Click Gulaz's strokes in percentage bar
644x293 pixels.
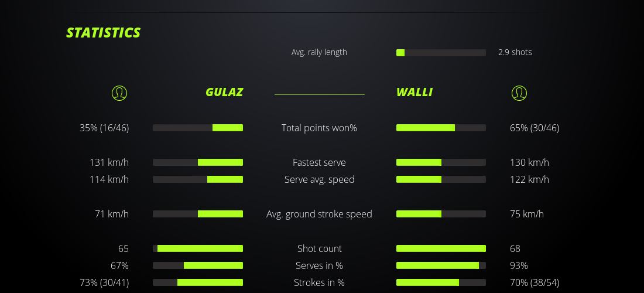198,282
